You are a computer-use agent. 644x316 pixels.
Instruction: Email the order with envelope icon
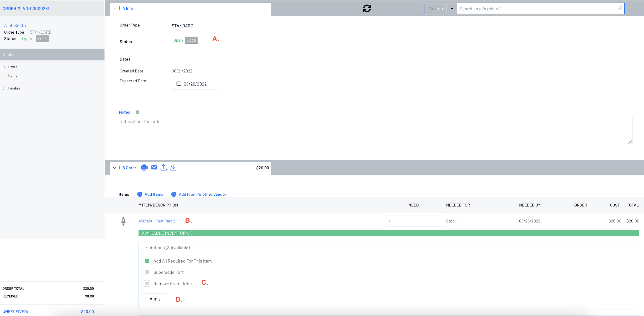tap(154, 168)
